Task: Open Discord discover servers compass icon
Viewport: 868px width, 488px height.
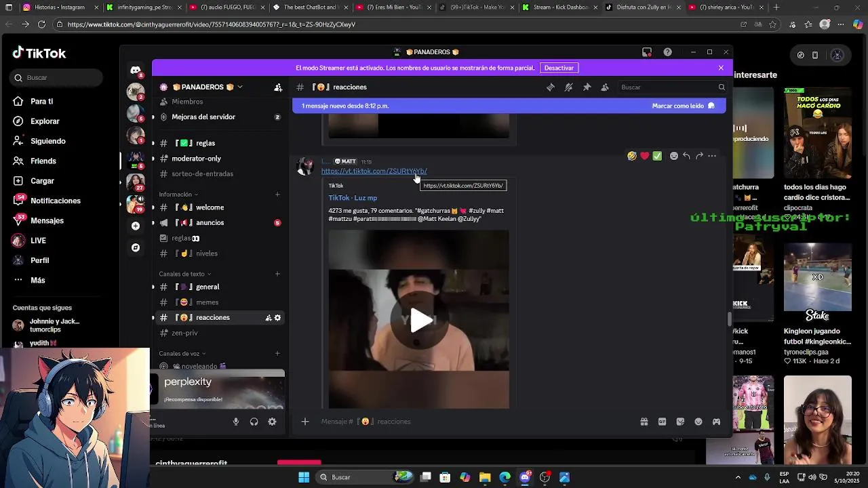Action: click(x=136, y=247)
